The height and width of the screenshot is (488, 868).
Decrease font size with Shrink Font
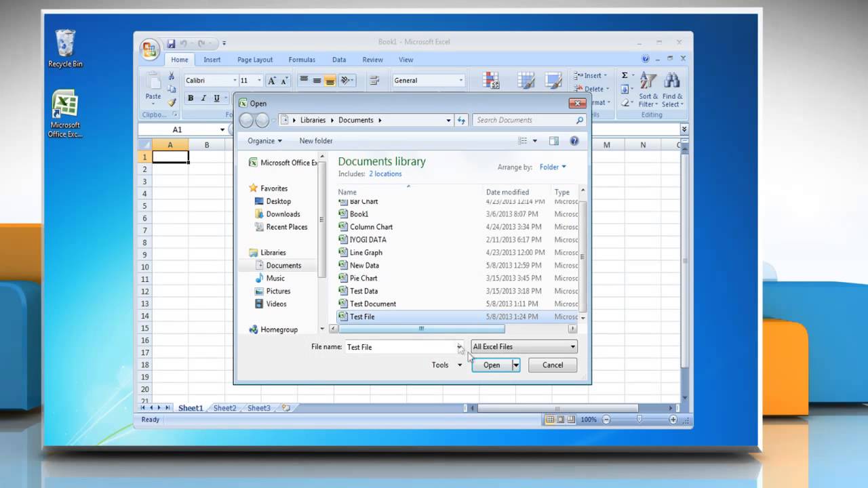tap(284, 80)
